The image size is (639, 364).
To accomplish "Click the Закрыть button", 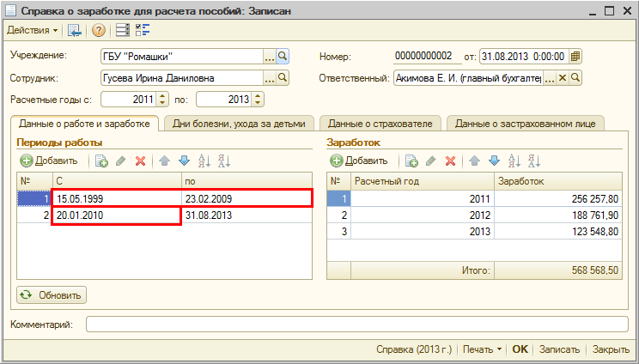I will [611, 349].
